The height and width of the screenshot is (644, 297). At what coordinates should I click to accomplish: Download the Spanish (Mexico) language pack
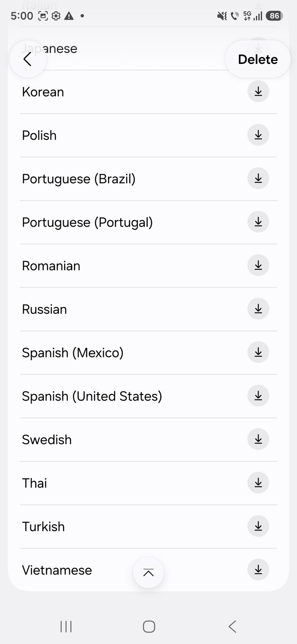[258, 352]
